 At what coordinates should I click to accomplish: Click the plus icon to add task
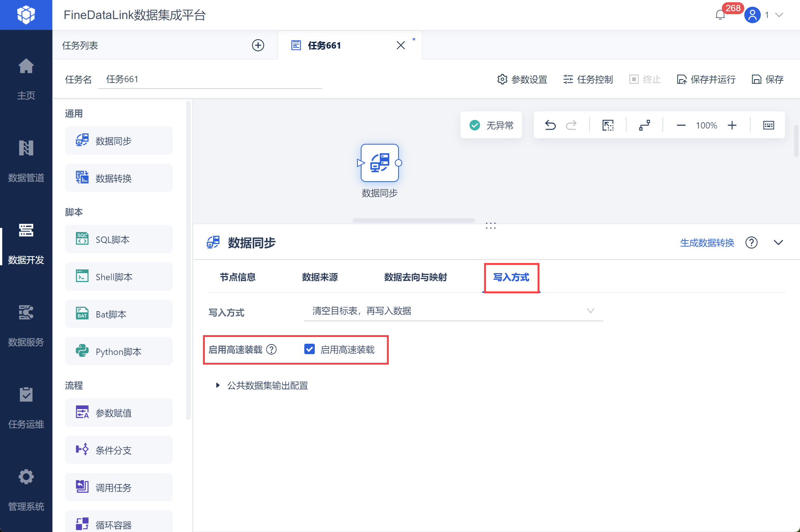tap(258, 45)
